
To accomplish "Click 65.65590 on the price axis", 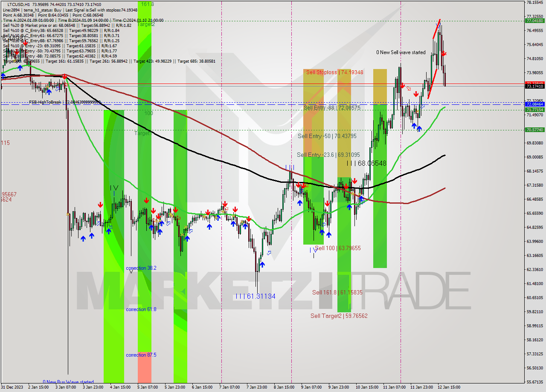I will (534, 213).
